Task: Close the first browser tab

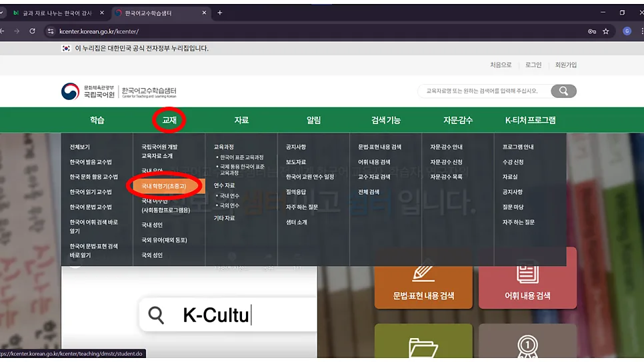Action: click(x=102, y=13)
